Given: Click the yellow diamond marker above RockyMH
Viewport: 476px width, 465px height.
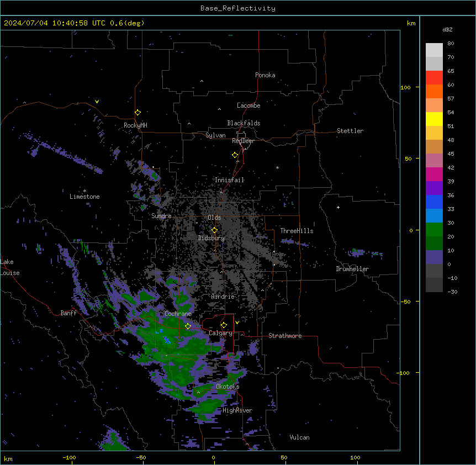Looking at the screenshot, I should [x=137, y=113].
